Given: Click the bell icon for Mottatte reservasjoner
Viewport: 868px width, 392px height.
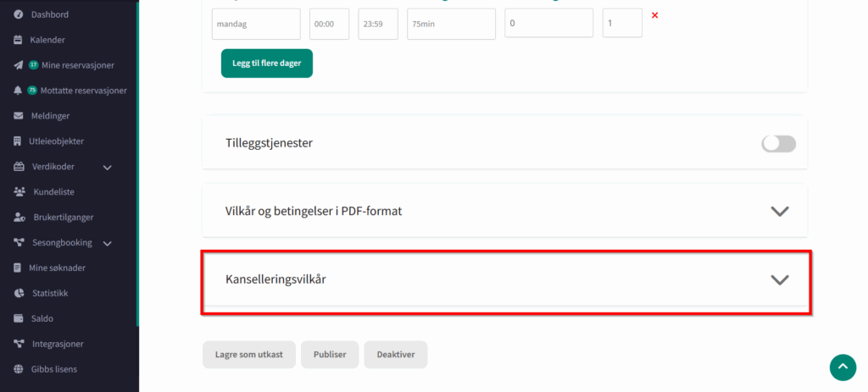Looking at the screenshot, I should [19, 91].
